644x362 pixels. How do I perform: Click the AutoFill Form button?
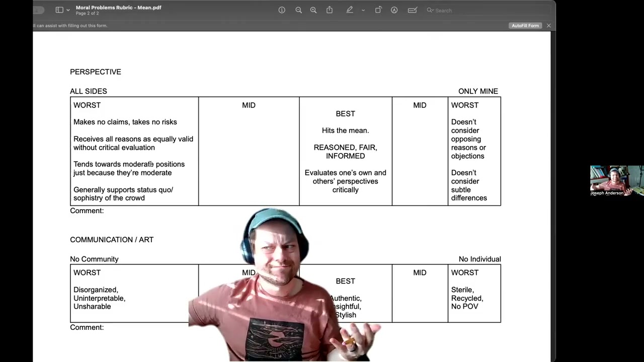(525, 26)
